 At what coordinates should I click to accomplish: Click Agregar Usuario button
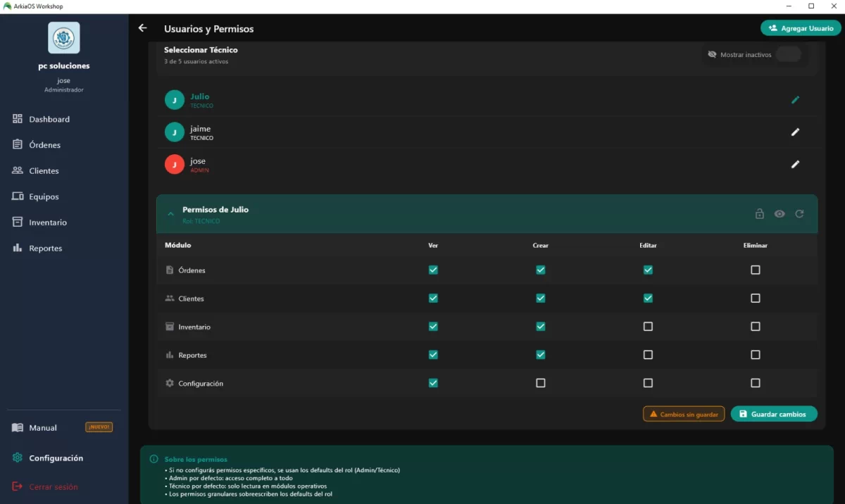pyautogui.click(x=801, y=28)
